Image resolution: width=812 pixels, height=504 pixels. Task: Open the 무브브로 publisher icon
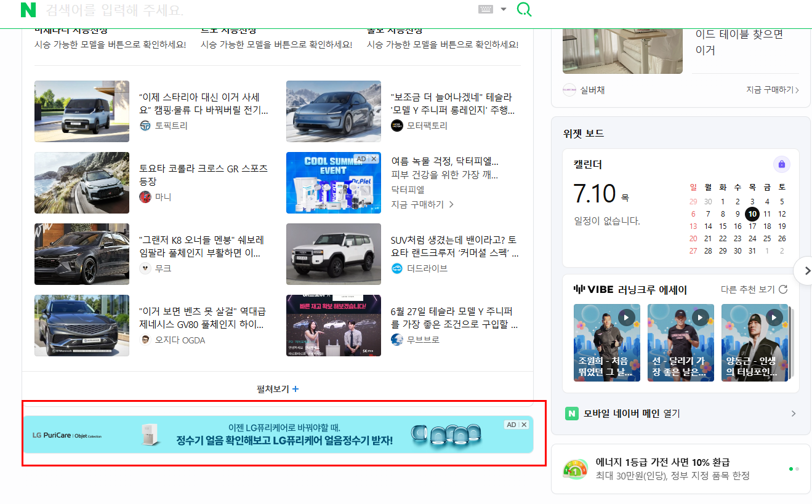397,340
